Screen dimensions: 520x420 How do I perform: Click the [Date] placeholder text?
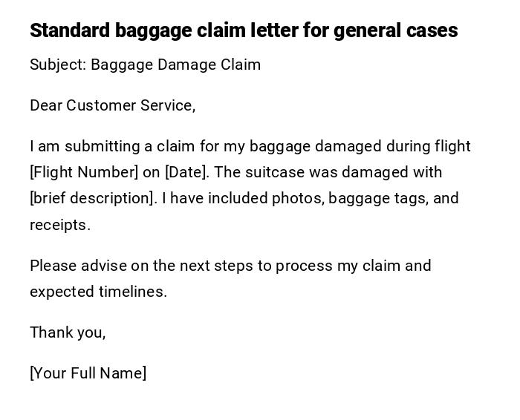coord(186,172)
